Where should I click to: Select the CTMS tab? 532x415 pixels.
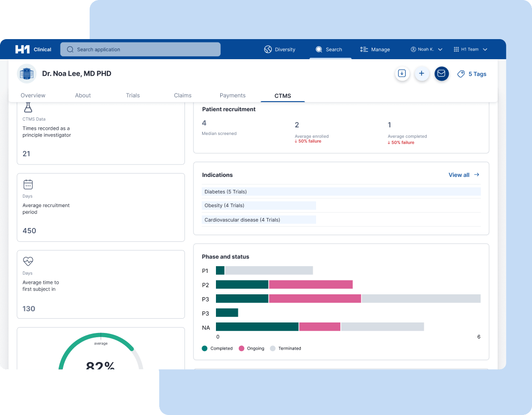(283, 96)
